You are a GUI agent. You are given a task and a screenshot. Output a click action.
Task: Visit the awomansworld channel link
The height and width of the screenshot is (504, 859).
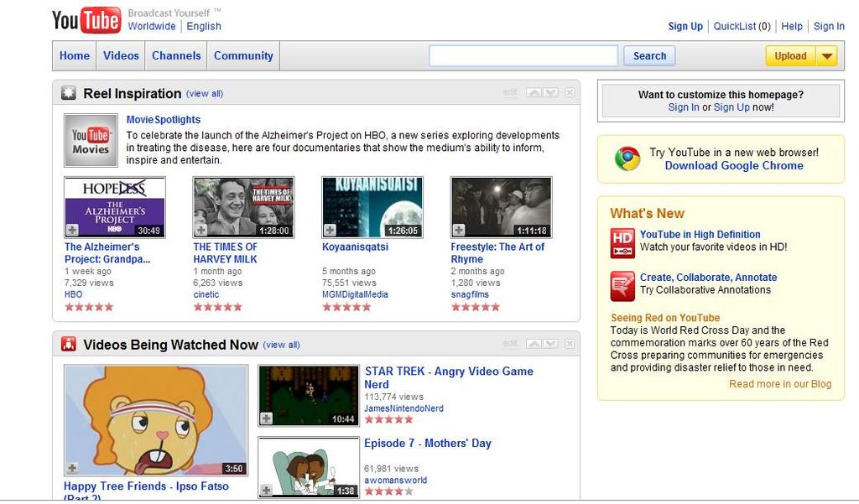pos(396,480)
